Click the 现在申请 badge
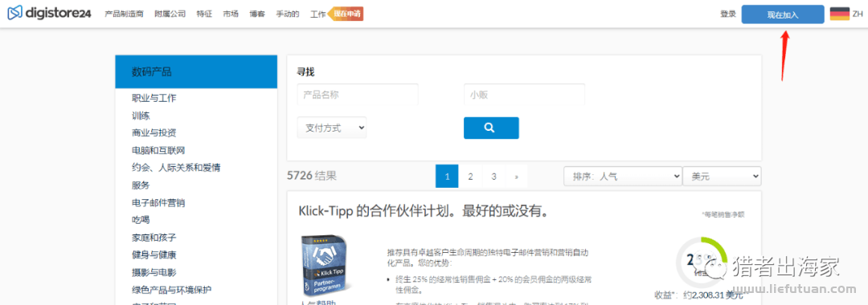Screen dimensions: 868x305 [346, 14]
